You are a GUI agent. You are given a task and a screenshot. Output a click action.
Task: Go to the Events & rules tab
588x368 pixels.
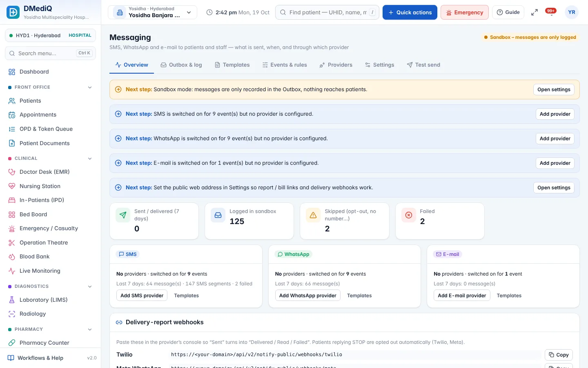pos(285,65)
